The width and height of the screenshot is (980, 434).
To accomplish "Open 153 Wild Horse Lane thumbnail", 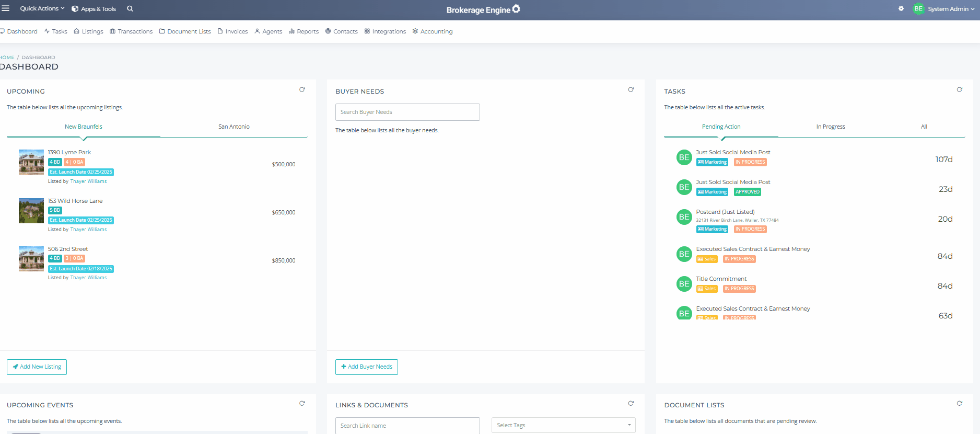I will tap(31, 211).
